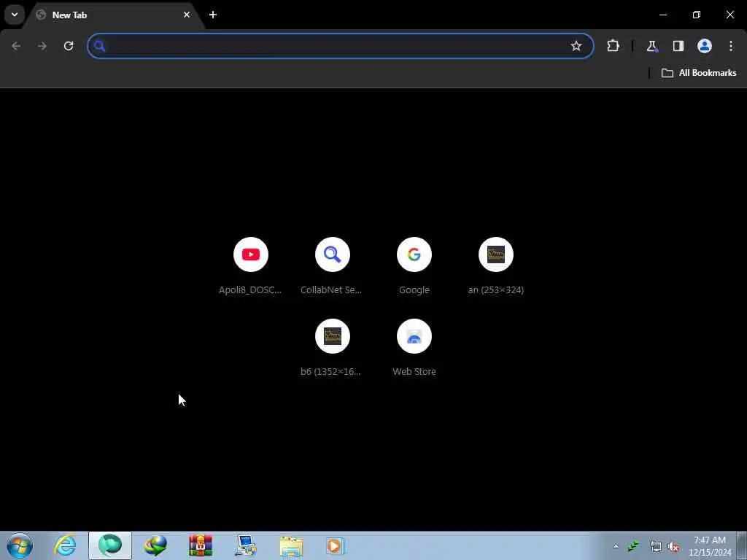
Task: Toggle the side panel
Action: point(678,46)
